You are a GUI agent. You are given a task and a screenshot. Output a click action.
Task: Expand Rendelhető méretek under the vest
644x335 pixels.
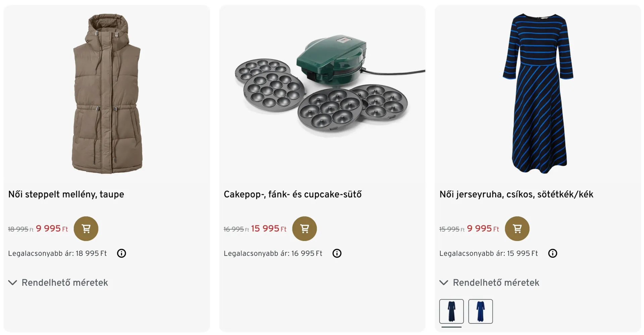click(x=58, y=283)
